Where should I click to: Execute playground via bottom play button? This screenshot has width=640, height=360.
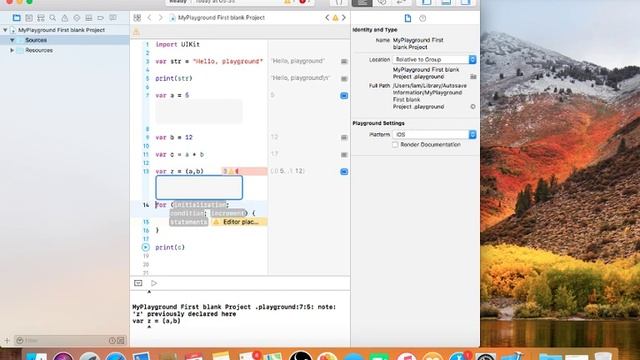point(154,283)
